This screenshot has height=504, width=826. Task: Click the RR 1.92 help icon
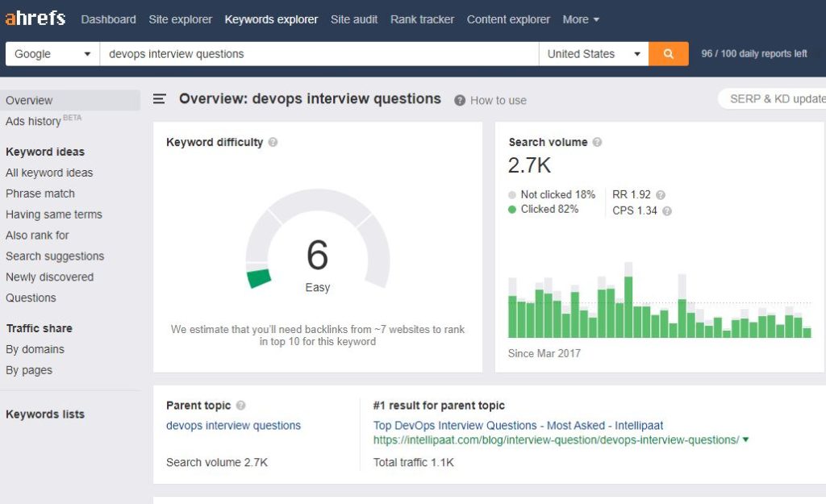(661, 195)
